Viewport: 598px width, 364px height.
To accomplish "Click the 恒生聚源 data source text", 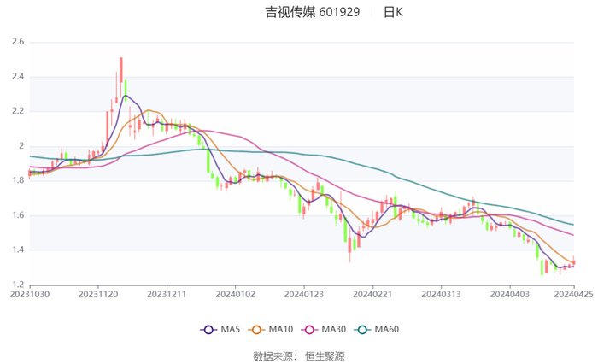I will [325, 355].
